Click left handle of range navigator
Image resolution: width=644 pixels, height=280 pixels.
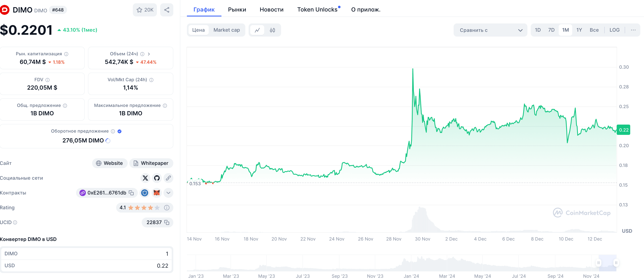[599, 263]
